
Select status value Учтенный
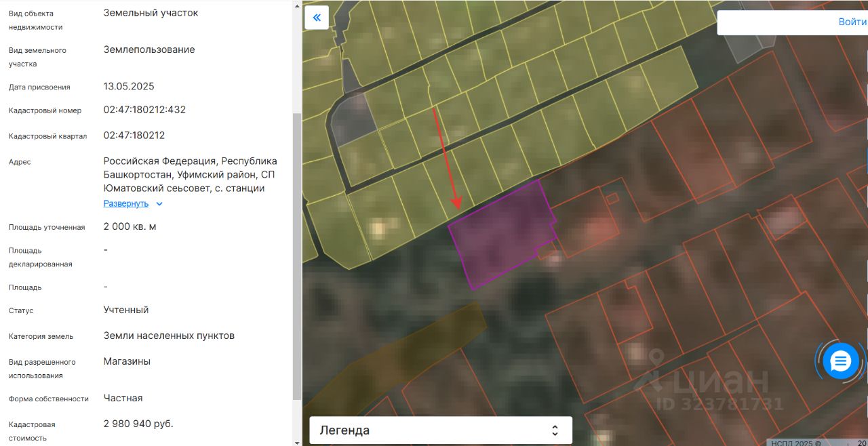click(126, 310)
